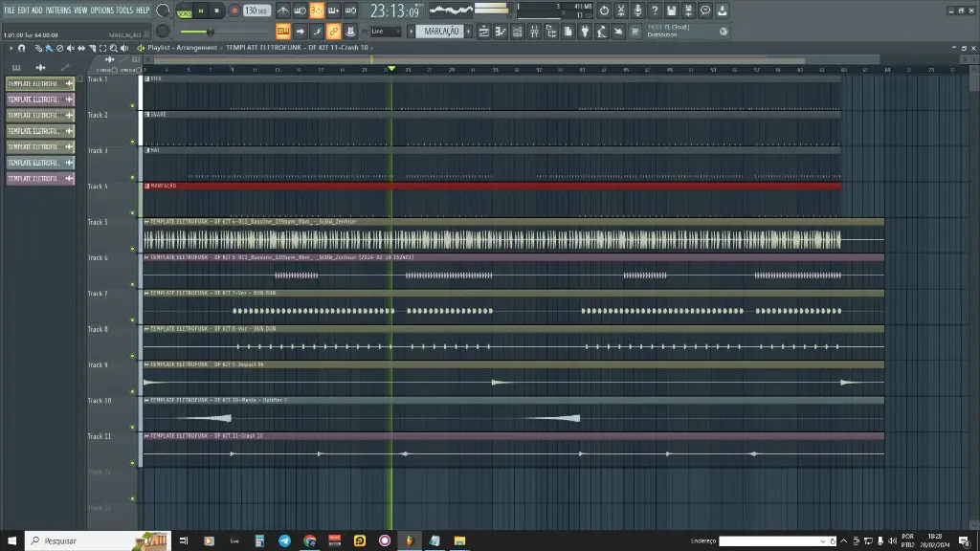Image resolution: width=980 pixels, height=551 pixels.
Task: Click the save project floppy icon
Action: click(x=671, y=11)
